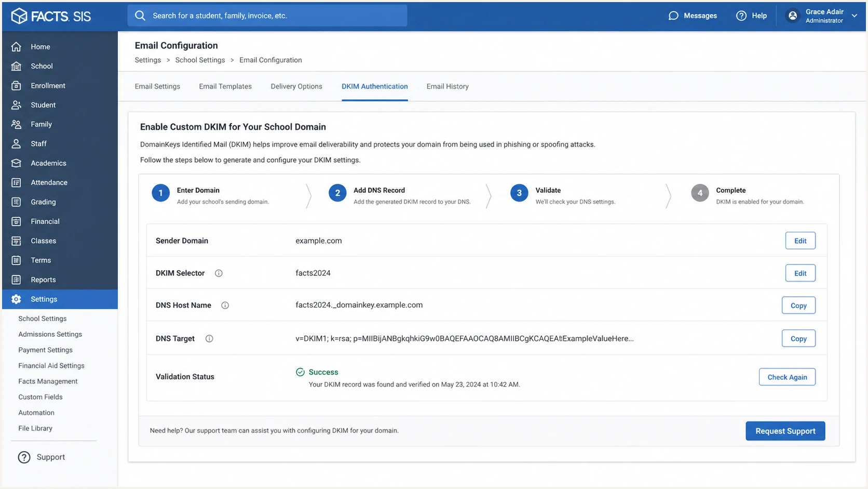The height and width of the screenshot is (489, 868).
Task: Open Automation submenu item
Action: point(36,413)
